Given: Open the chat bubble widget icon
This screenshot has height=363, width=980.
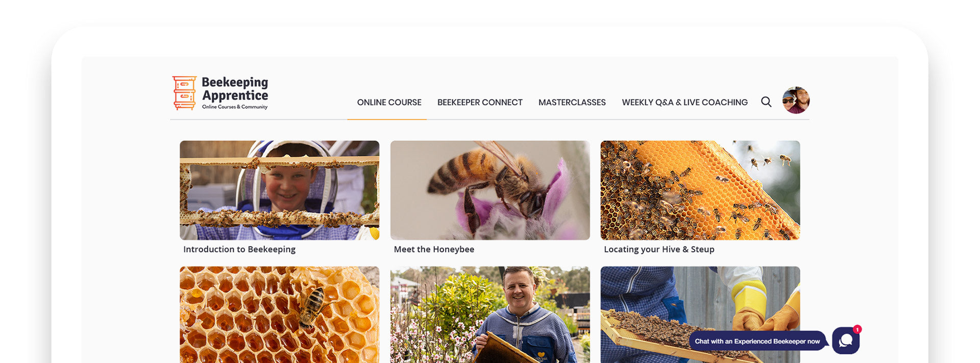Looking at the screenshot, I should pyautogui.click(x=846, y=341).
